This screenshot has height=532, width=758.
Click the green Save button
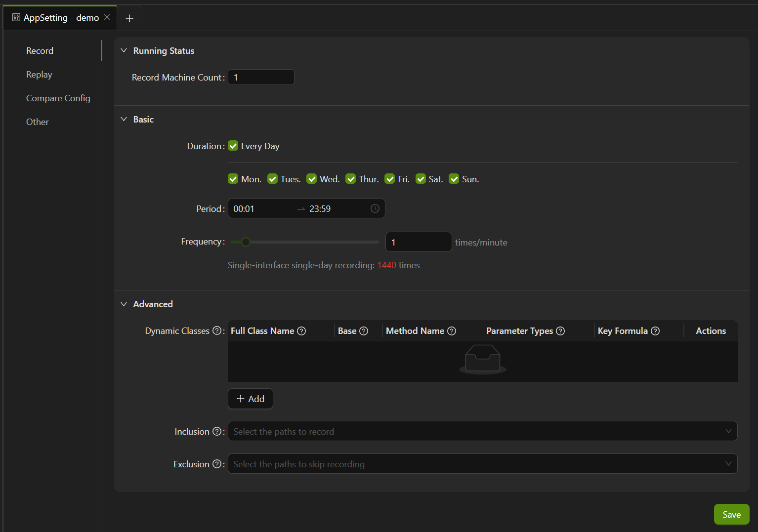pyautogui.click(x=731, y=515)
